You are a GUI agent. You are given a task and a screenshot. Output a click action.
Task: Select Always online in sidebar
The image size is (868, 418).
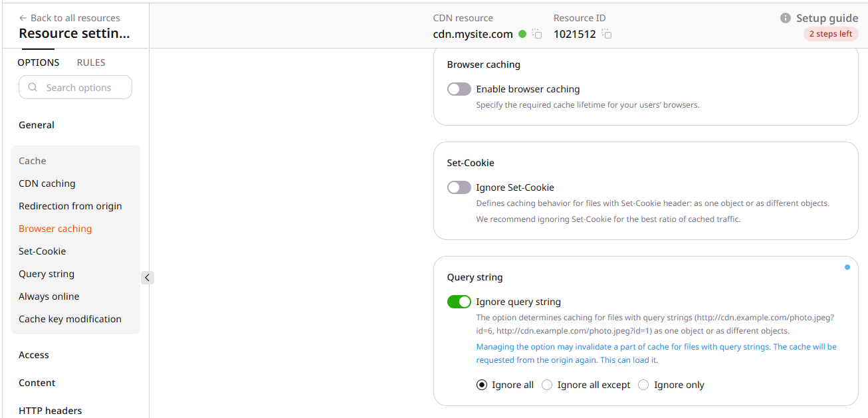(49, 296)
